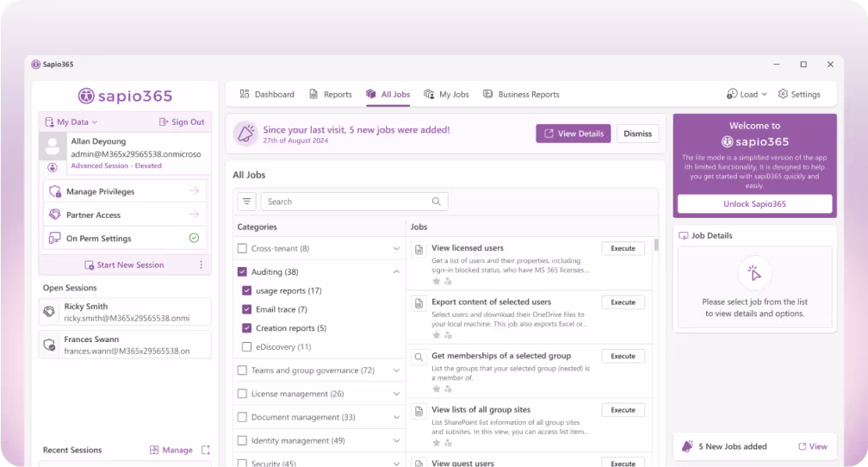Uncheck the Auditing (38) category
Screen dimensions: 868x467
[x=242, y=271]
